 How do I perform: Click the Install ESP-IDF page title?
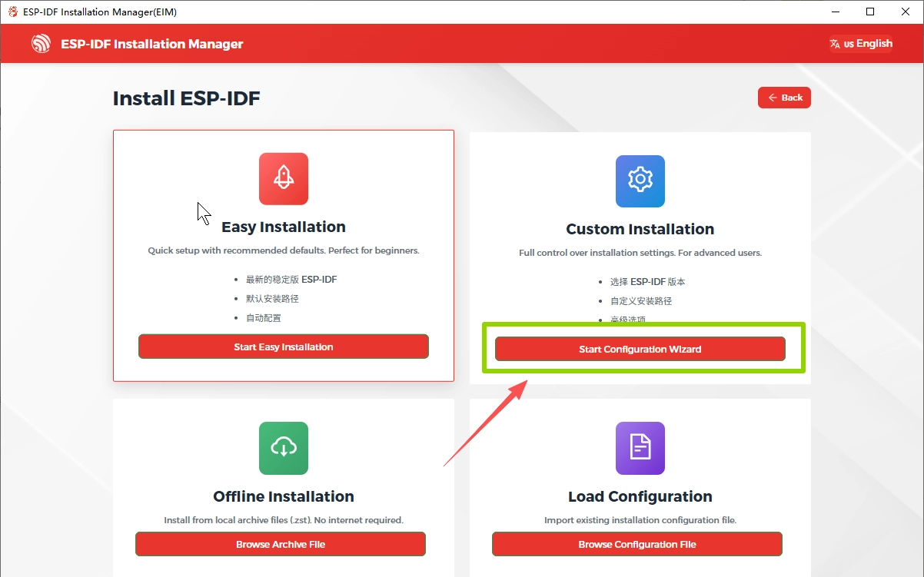187,98
